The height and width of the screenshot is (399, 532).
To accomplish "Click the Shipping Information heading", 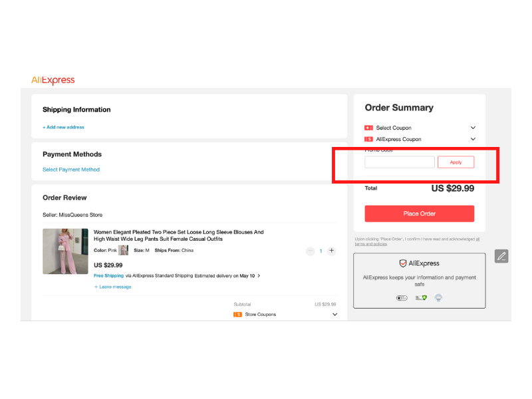I will click(x=76, y=110).
